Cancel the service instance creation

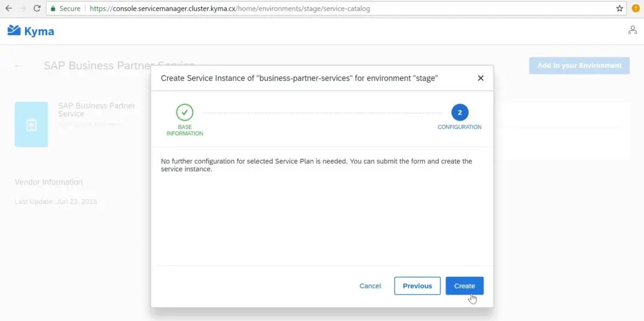(370, 286)
